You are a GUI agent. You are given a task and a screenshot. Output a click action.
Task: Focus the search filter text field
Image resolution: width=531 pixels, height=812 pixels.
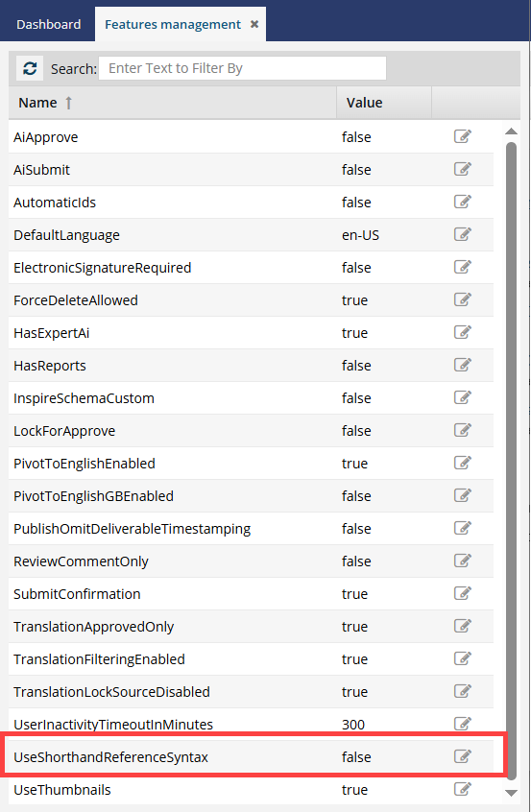pyautogui.click(x=242, y=68)
